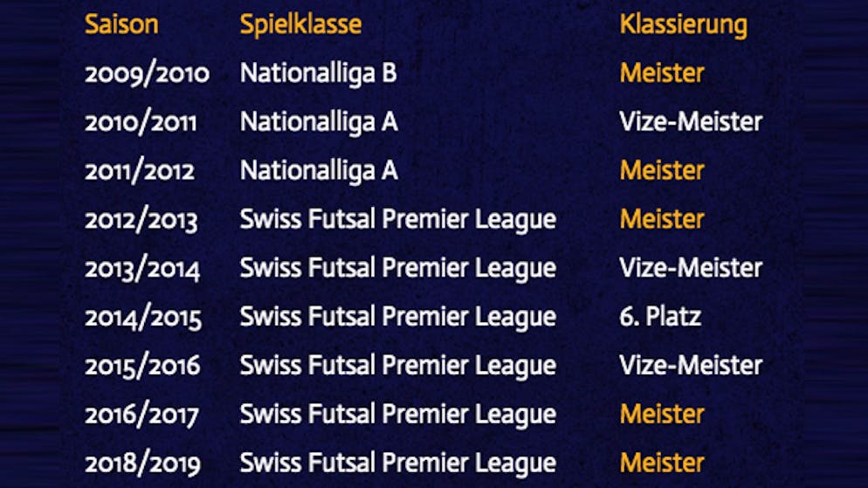Click the 6. Platz ranking
The image size is (868, 488).
[x=660, y=317]
